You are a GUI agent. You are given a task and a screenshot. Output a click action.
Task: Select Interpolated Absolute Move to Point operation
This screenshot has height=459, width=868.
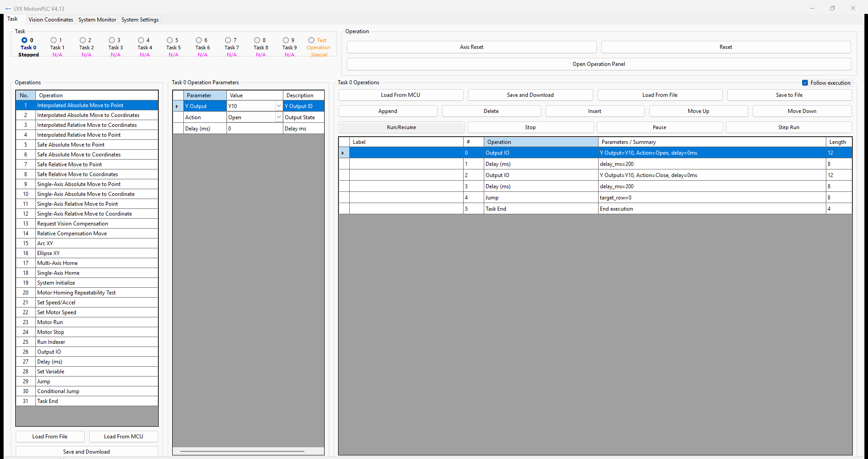pyautogui.click(x=87, y=105)
